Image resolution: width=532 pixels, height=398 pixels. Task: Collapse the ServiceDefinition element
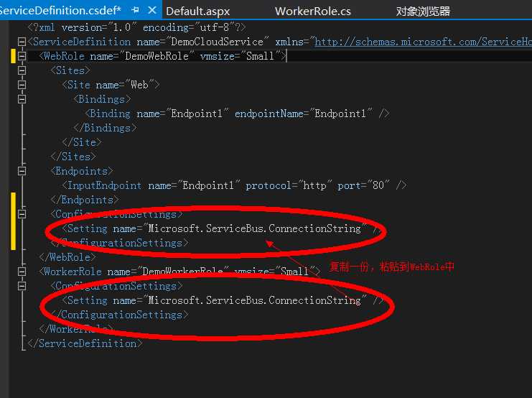click(x=22, y=42)
